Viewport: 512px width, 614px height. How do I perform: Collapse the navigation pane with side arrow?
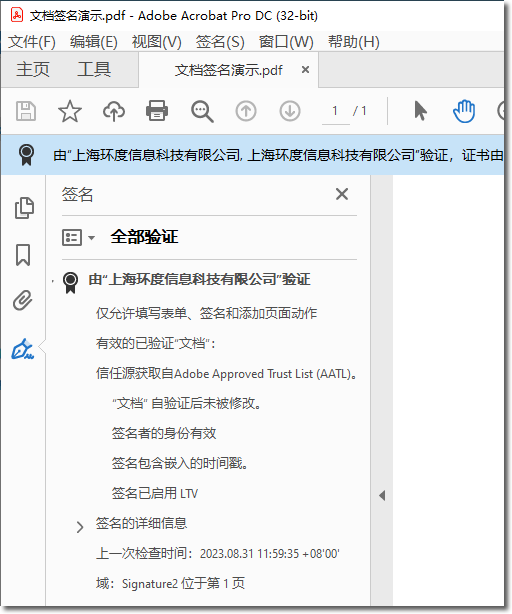click(x=382, y=496)
